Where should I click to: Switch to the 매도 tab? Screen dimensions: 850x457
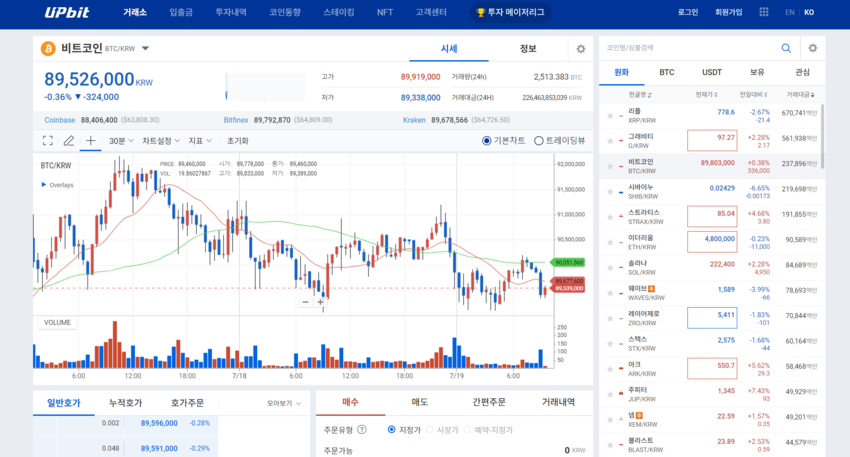pos(420,402)
